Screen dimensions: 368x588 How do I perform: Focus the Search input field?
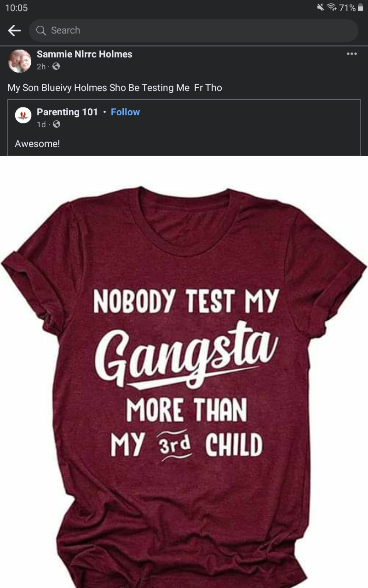point(193,30)
